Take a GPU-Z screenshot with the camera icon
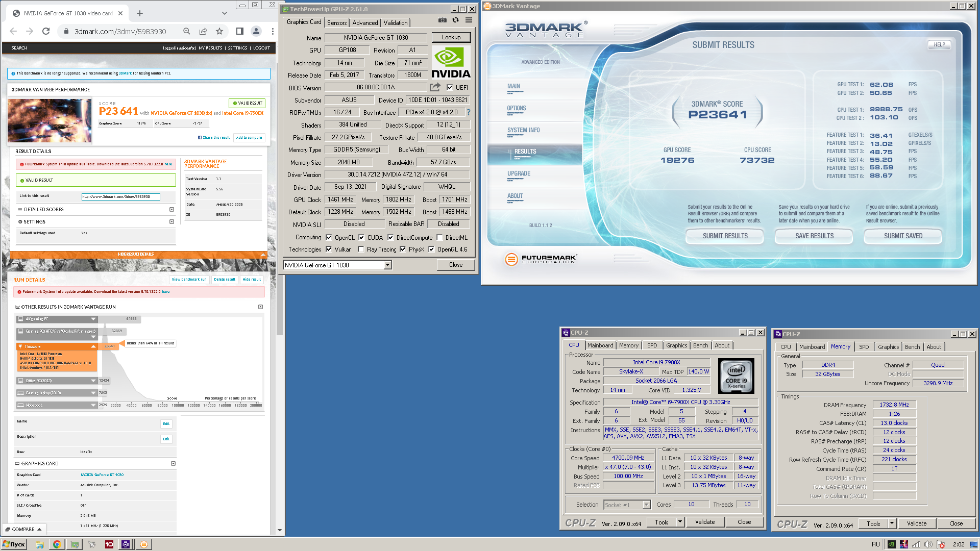The width and height of the screenshot is (980, 551). pos(442,20)
